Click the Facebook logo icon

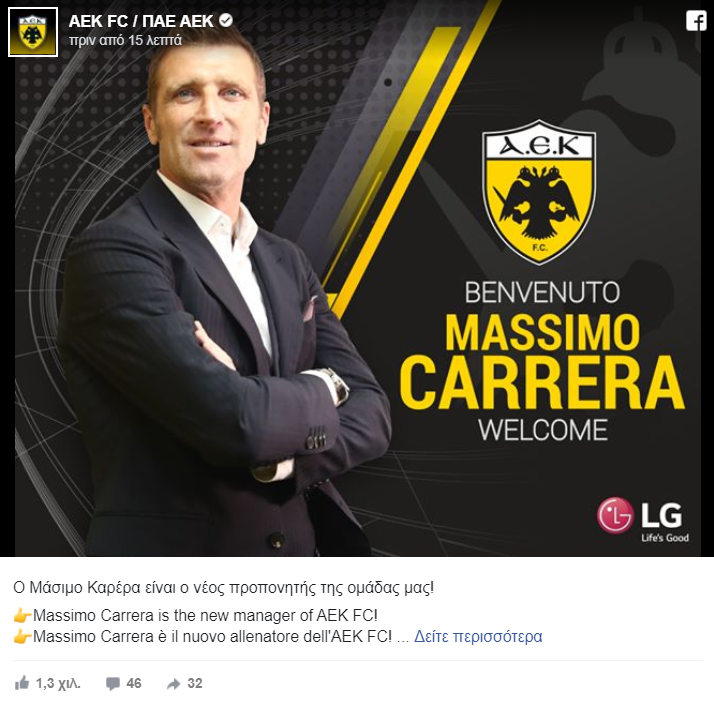696,21
